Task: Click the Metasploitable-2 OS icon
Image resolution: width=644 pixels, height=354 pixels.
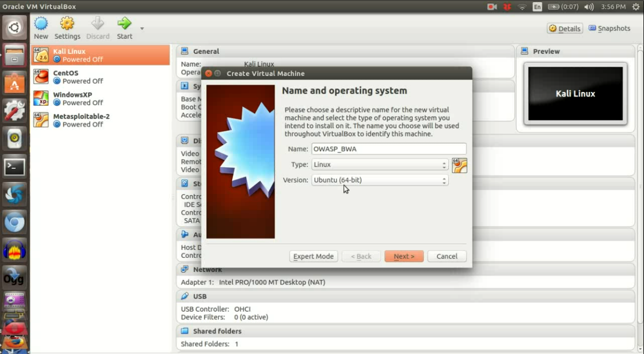Action: click(x=41, y=120)
